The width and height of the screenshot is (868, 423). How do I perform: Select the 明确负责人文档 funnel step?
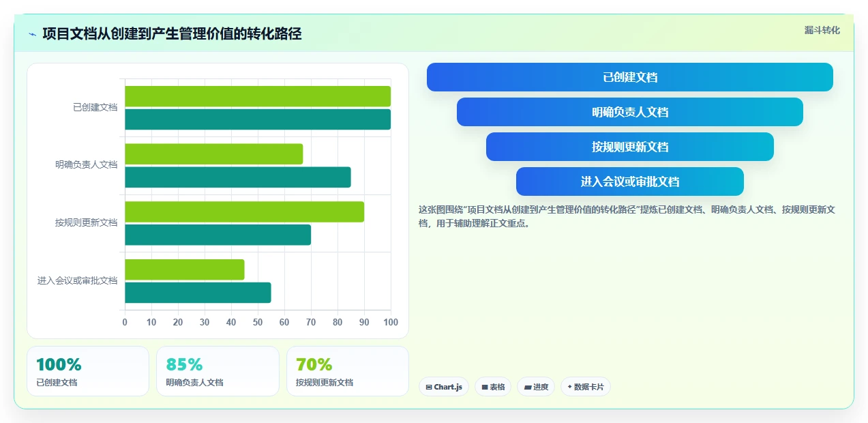[630, 112]
